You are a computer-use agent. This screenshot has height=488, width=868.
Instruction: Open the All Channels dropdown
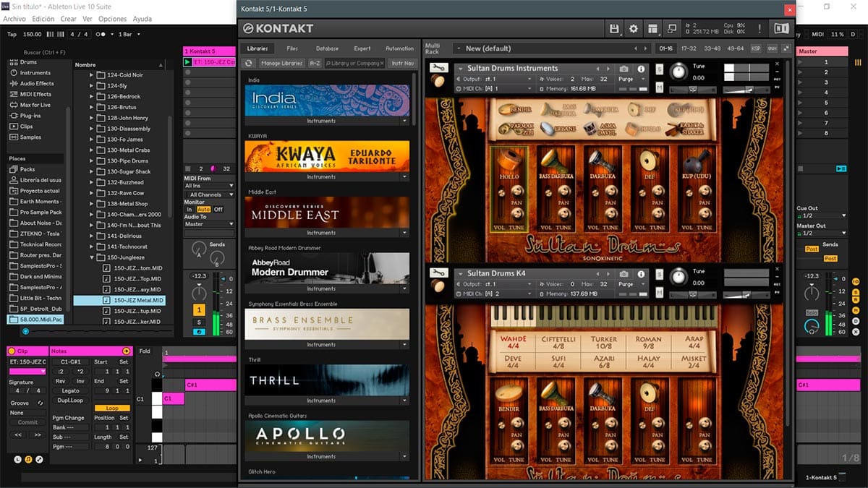tap(210, 194)
